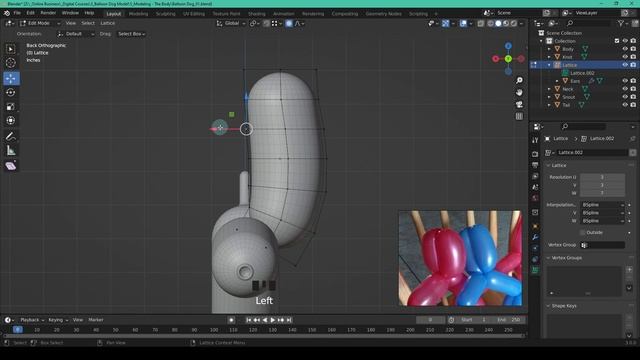Toggle proportional editing in header

coord(289,24)
